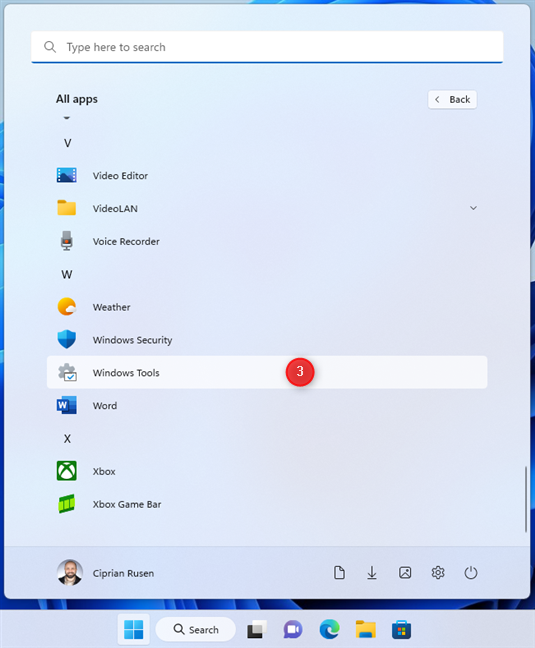Click the Ciprian Rusen profile picture
This screenshot has height=648, width=535.
click(x=69, y=573)
